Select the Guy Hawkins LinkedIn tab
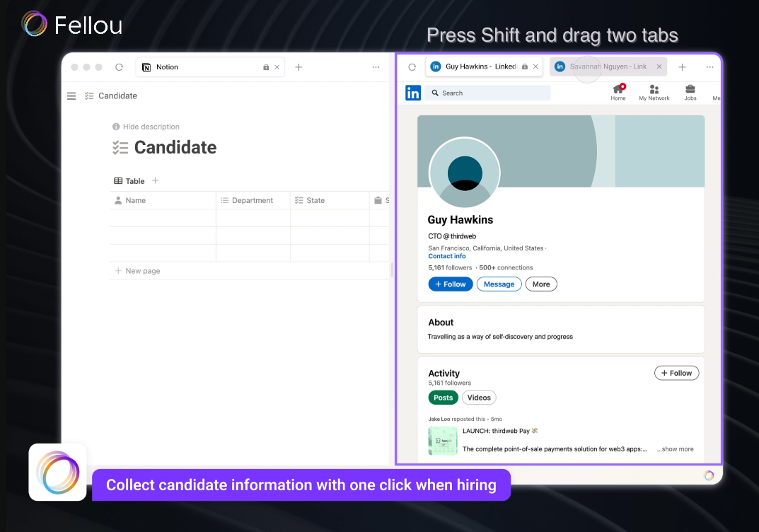 pyautogui.click(x=484, y=66)
